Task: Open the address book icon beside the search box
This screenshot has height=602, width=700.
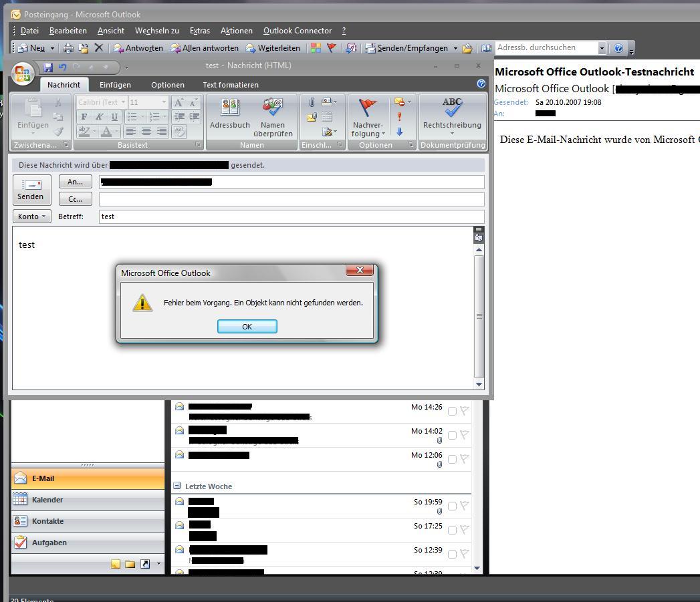Action: pyautogui.click(x=486, y=47)
